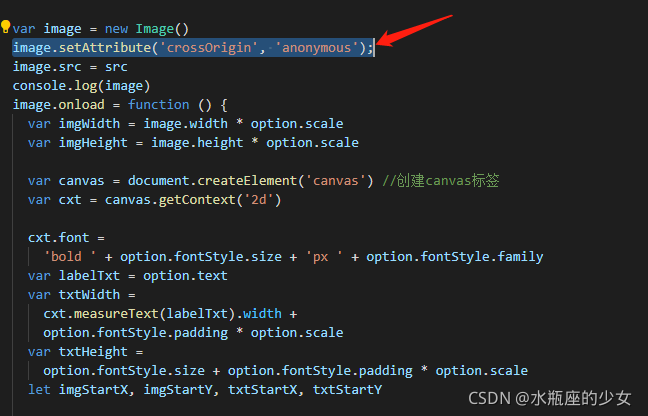This screenshot has height=416, width=648.
Task: Click the yellow lightbulb quick-fix icon
Action: click(6, 27)
